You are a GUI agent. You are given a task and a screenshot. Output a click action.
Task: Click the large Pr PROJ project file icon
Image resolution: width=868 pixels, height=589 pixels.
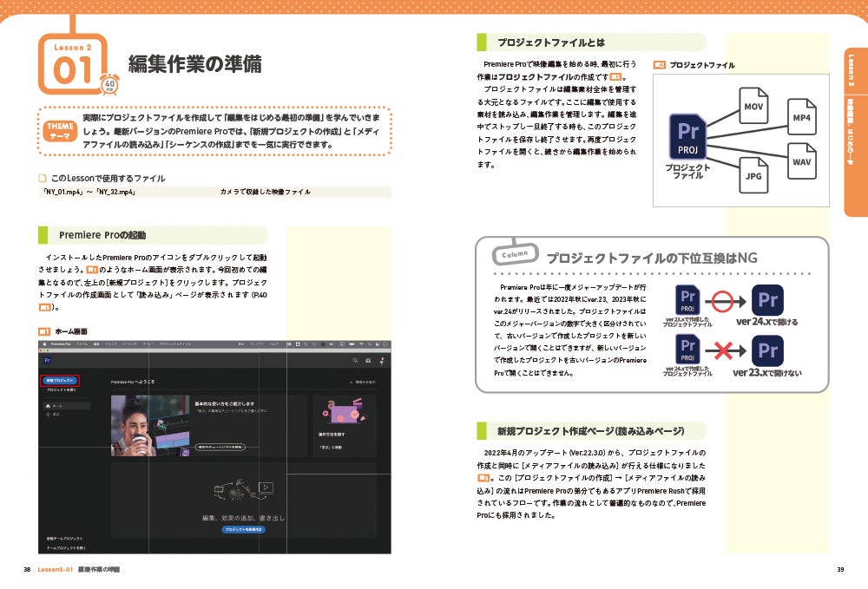(x=687, y=136)
